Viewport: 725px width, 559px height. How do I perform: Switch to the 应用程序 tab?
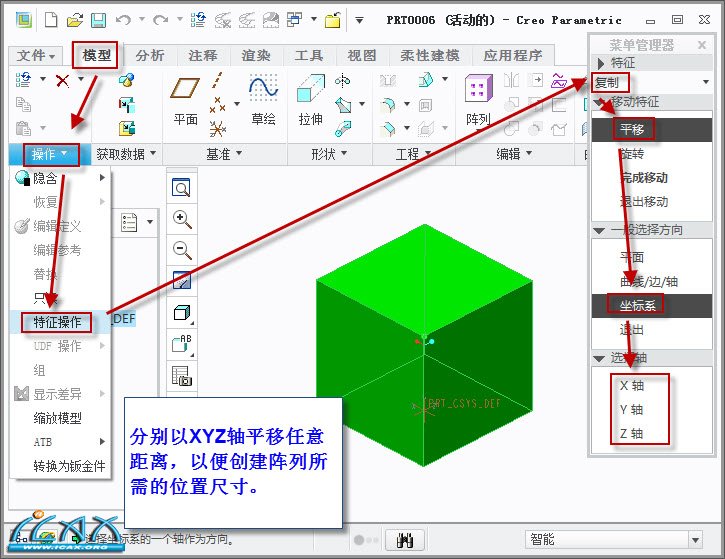click(x=513, y=55)
